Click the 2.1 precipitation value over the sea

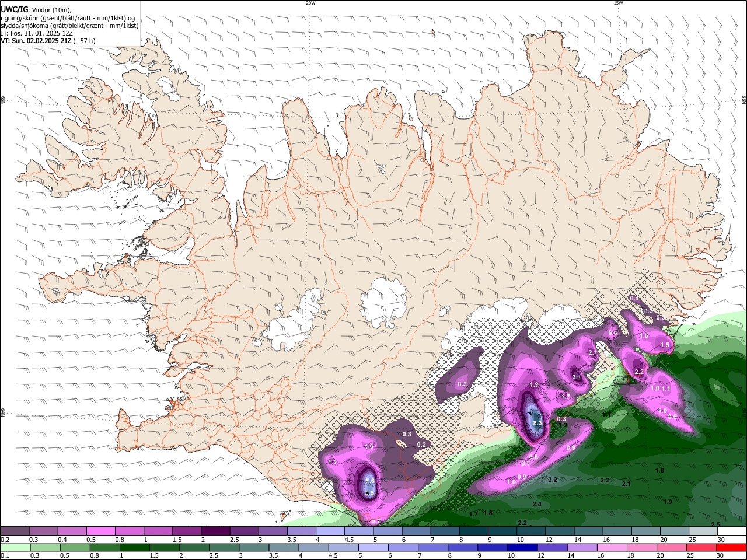(x=626, y=484)
